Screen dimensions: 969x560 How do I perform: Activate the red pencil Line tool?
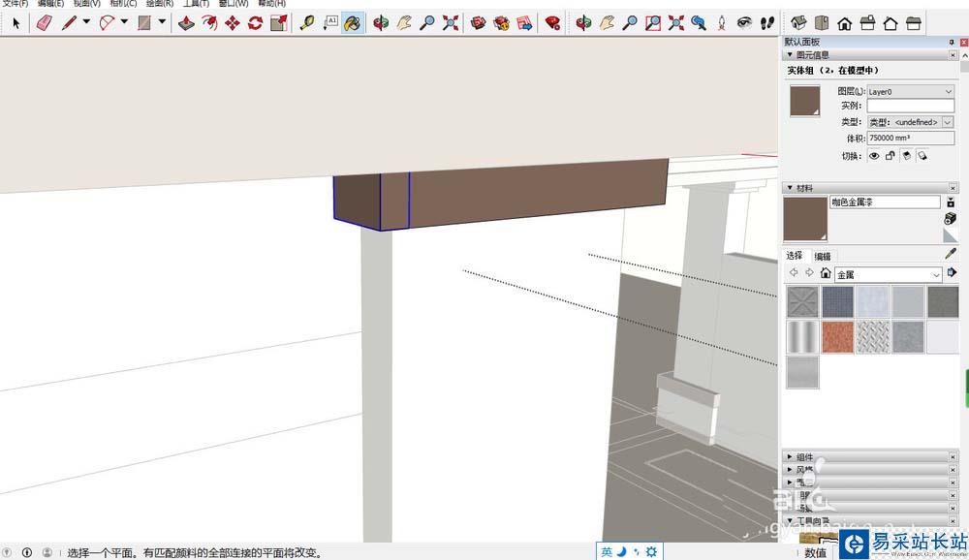[69, 23]
